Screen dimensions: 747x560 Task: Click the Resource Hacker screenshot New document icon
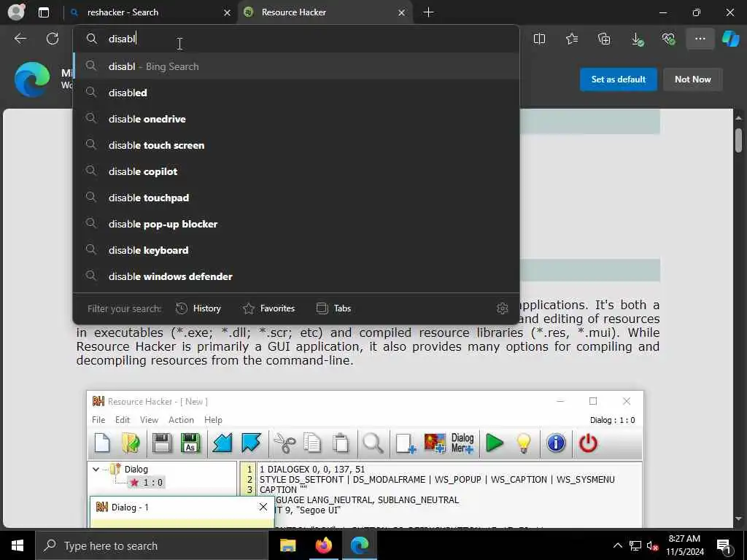(102, 443)
